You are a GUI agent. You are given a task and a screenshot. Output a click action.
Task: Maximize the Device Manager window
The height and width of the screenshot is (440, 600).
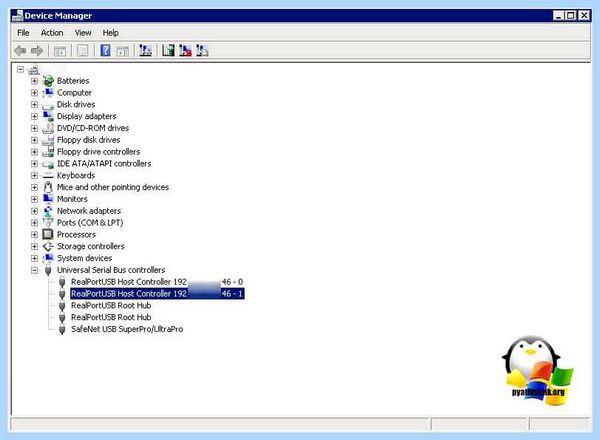pyautogui.click(x=571, y=16)
